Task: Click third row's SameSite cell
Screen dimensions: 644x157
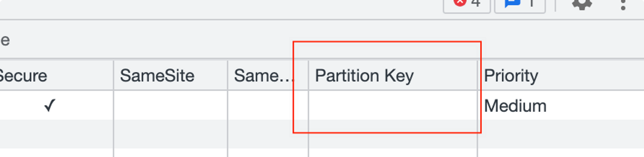Action: pyautogui.click(x=170, y=153)
